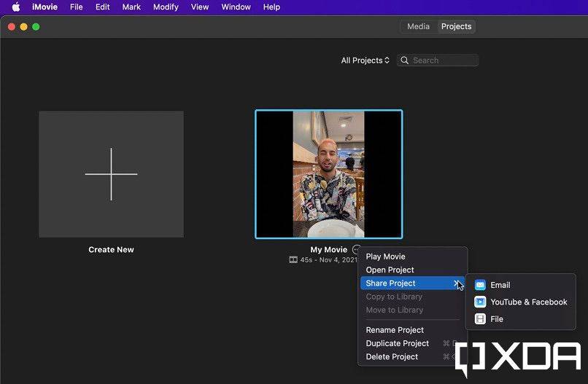Choose Duplicate Project from context menu
Screen dimensions: 588x384
click(412, 343)
